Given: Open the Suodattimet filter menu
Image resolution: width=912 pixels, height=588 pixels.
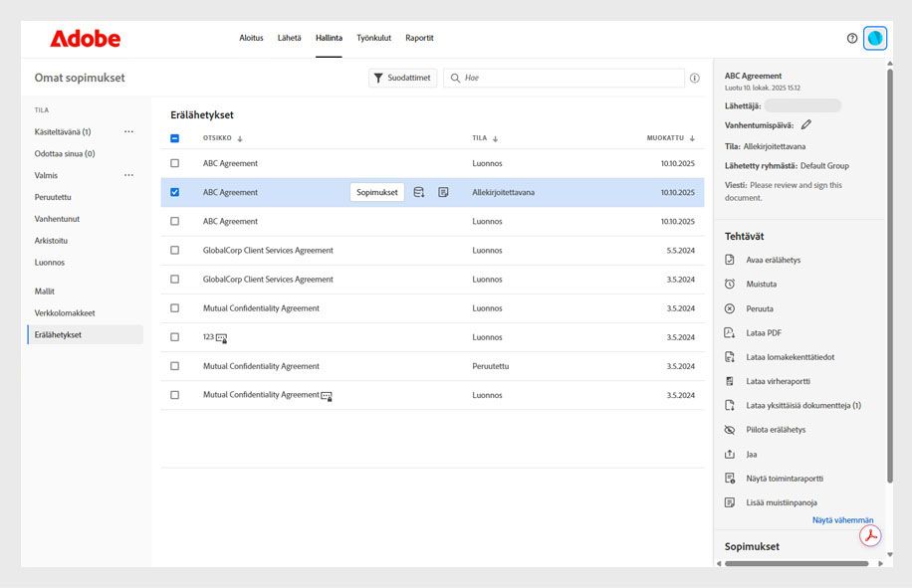Looking at the screenshot, I should click(x=402, y=78).
